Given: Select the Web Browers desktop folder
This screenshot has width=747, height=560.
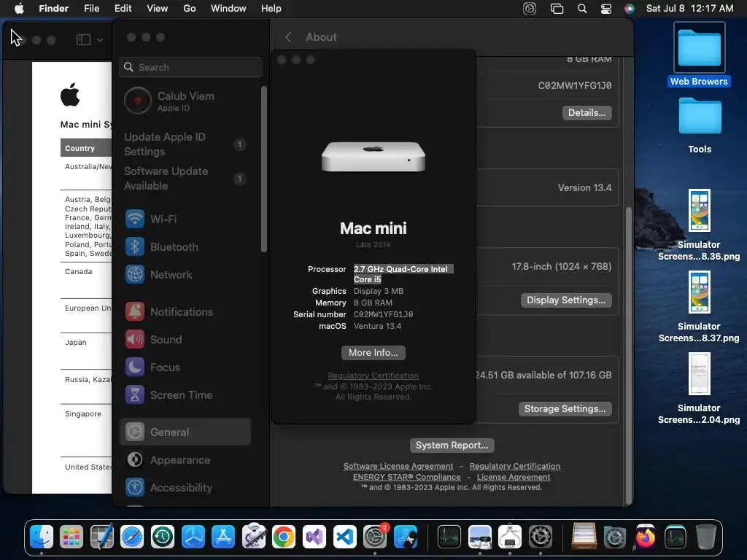Looking at the screenshot, I should pyautogui.click(x=699, y=55).
